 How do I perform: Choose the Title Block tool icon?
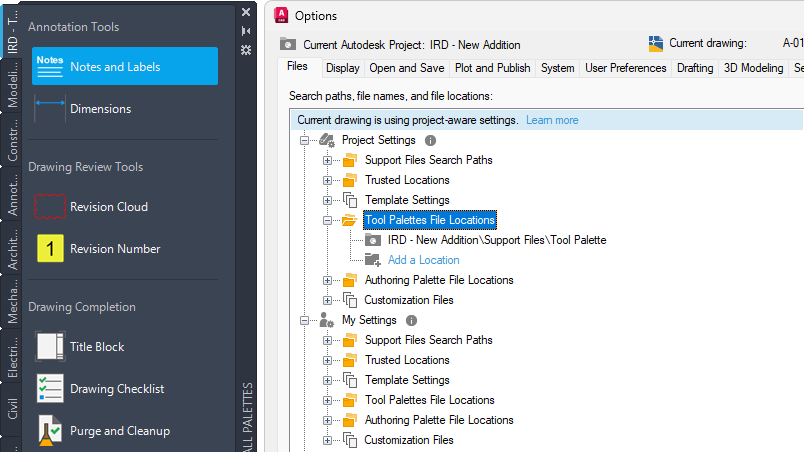pyautogui.click(x=50, y=346)
